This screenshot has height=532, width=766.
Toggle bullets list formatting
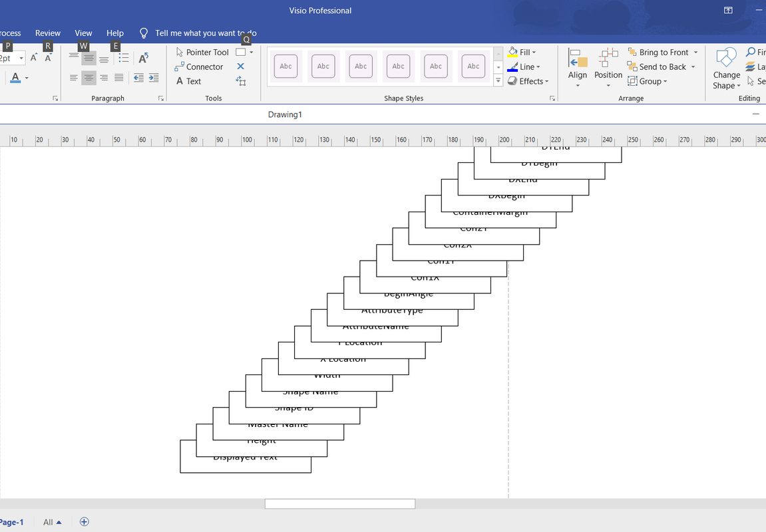click(x=124, y=58)
